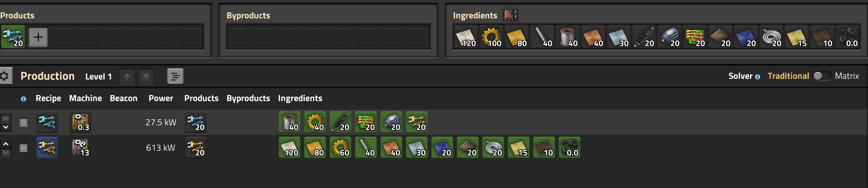The width and height of the screenshot is (868, 188).
Task: Check the second production row checkbox
Action: (x=23, y=148)
